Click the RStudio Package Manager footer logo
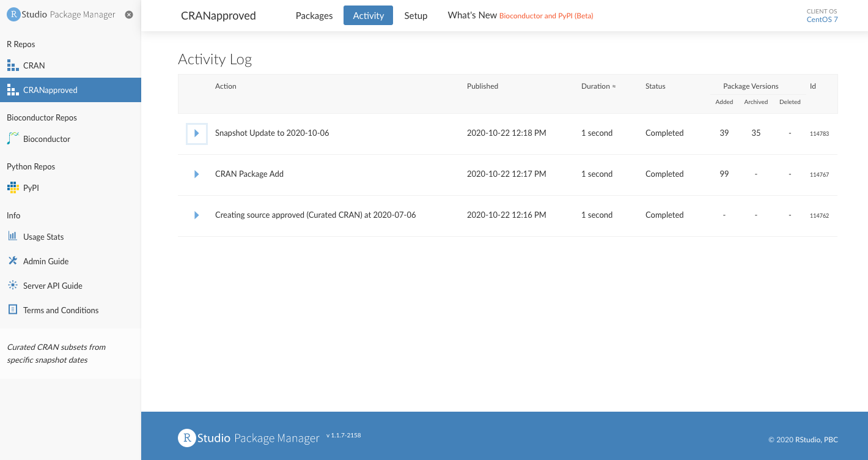 coord(249,438)
